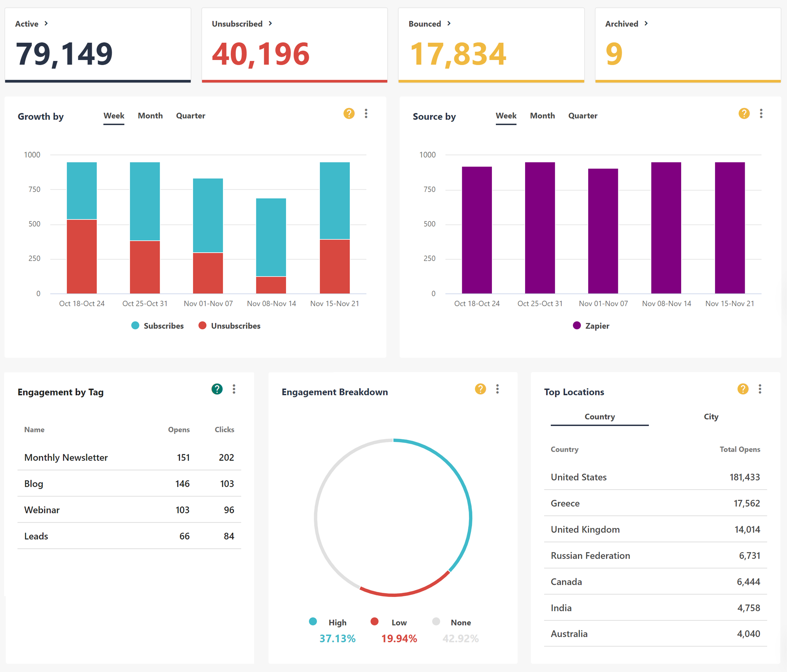Open Engagement Breakdown help icon
The width and height of the screenshot is (787, 672).
point(480,389)
